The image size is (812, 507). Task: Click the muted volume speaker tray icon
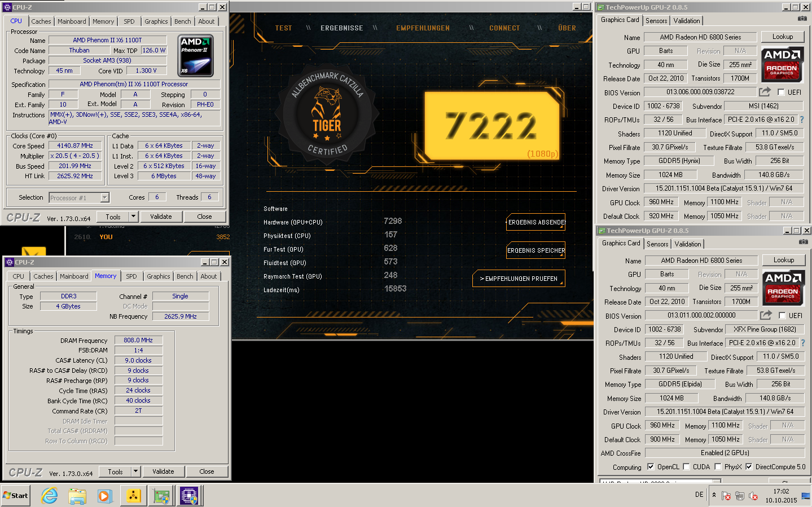753,496
